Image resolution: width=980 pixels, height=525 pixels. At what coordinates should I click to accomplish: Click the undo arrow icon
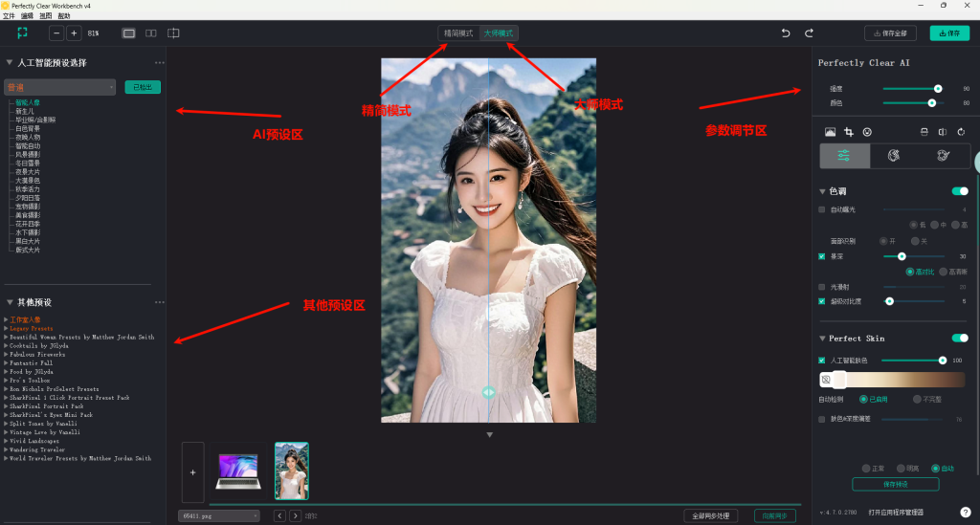[786, 33]
